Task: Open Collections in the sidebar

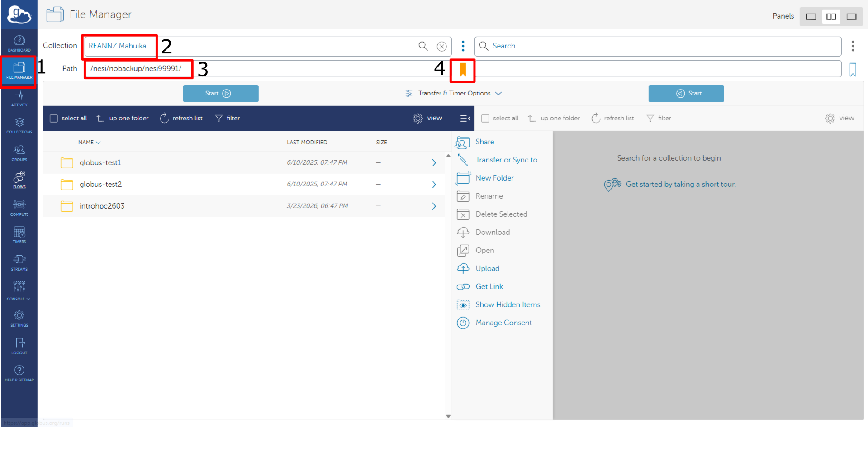Action: [19, 126]
